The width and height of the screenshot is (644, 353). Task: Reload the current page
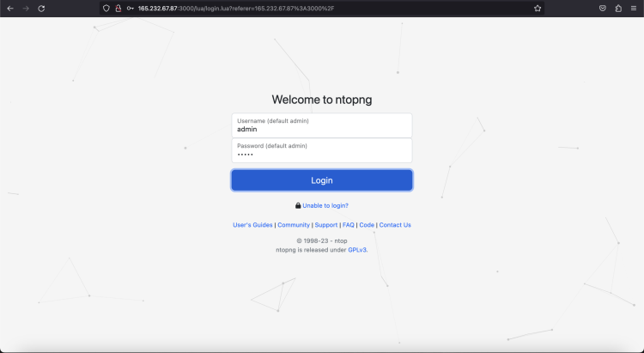click(41, 9)
